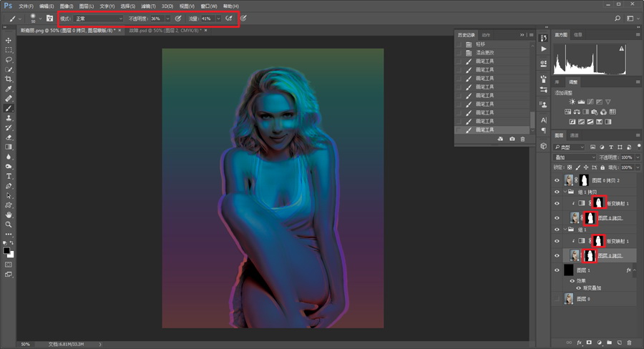Click the brush opacity input field
The width and height of the screenshot is (644, 349).
pyautogui.click(x=157, y=19)
